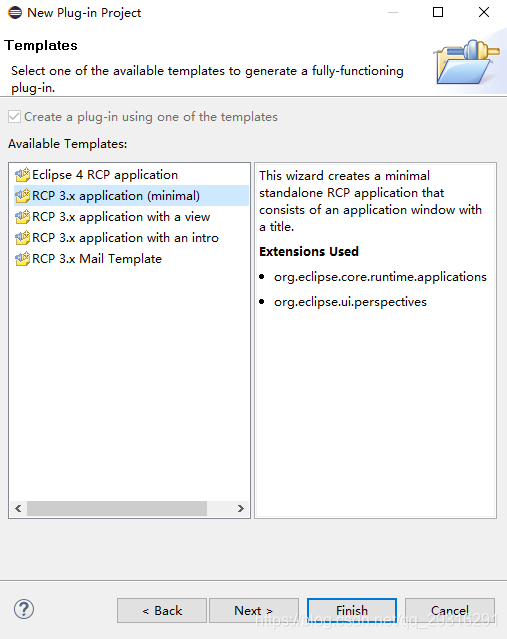Pick the RCP 3.x Mail Template entry
The image size is (507, 639).
97,259
